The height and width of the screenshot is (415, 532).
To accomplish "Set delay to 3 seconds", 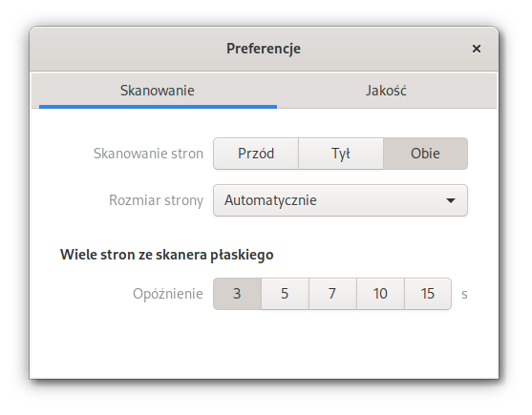I will coord(237,294).
